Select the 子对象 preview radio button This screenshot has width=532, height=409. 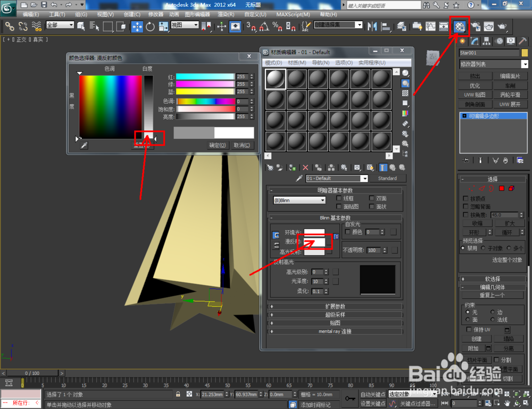483,248
